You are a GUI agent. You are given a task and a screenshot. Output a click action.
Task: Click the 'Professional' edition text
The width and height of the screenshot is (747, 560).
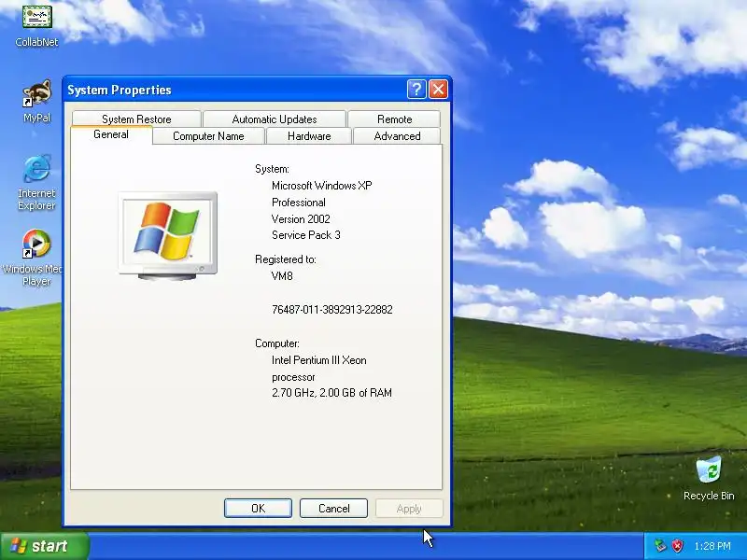coord(299,203)
